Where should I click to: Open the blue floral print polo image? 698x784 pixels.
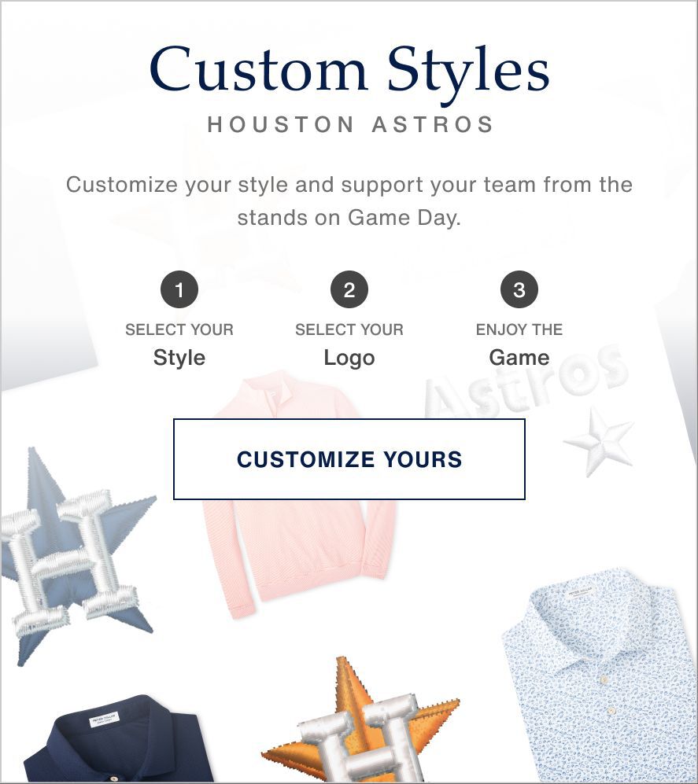coord(600,675)
